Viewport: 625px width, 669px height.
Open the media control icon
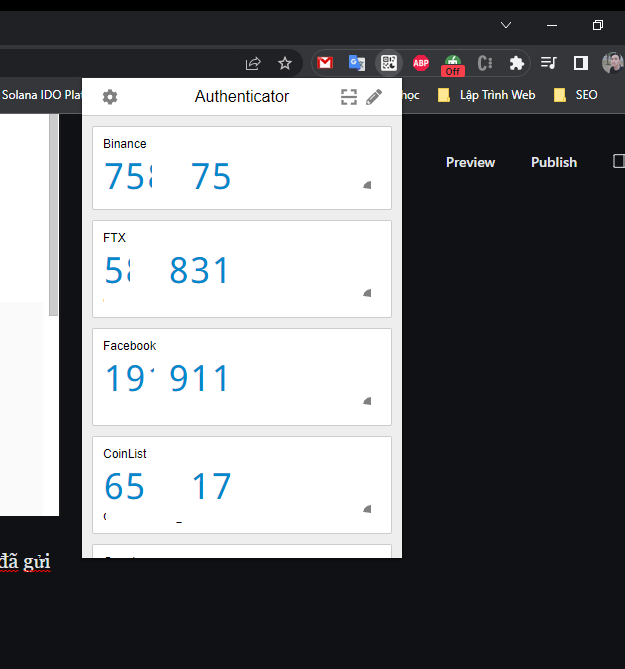point(548,63)
